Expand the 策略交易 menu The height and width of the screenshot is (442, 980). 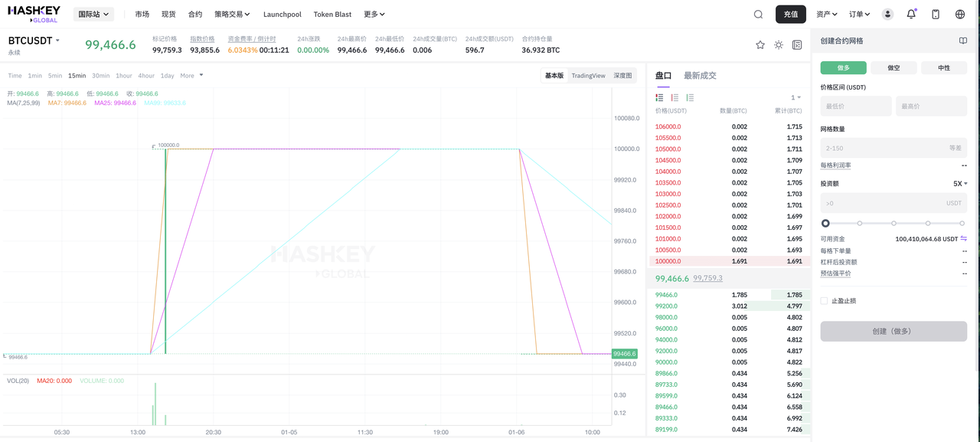point(232,15)
